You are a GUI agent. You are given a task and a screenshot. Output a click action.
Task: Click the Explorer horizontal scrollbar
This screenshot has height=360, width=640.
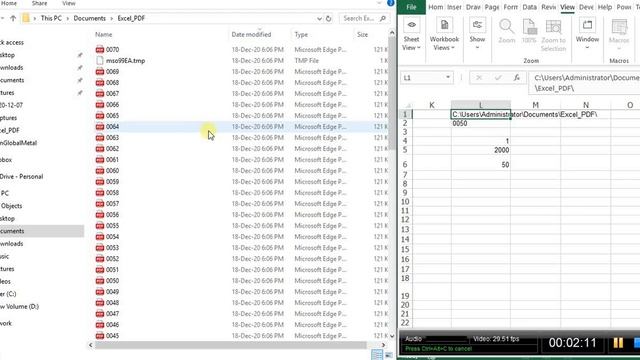click(231, 345)
